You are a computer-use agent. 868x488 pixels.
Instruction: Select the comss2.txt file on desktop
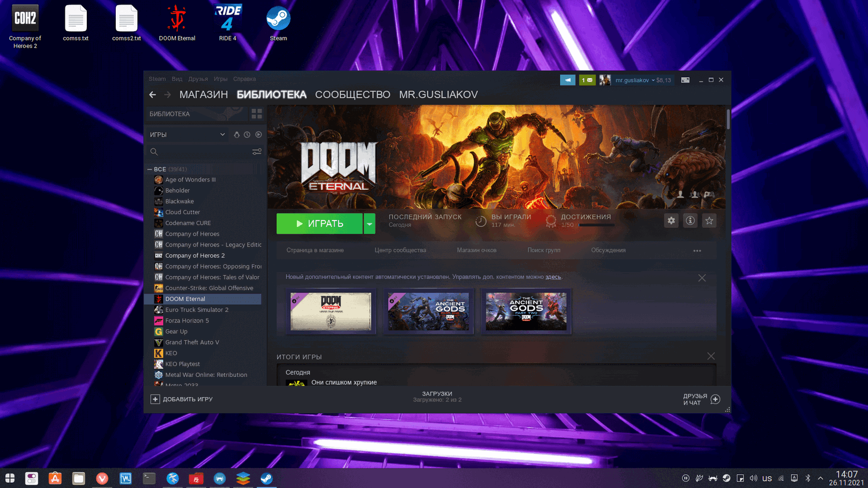tap(126, 24)
